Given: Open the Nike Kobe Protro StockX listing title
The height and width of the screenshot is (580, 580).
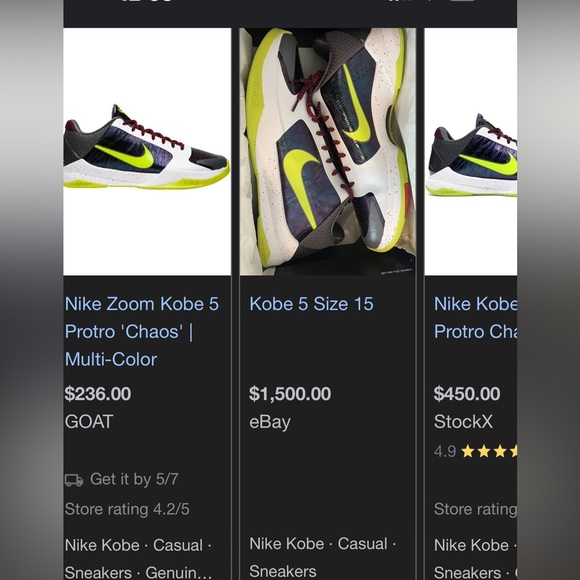Looking at the screenshot, I should click(x=475, y=318).
